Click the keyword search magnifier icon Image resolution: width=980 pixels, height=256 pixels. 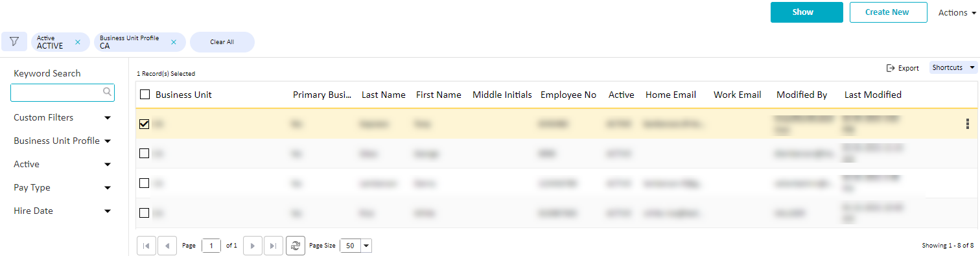(108, 92)
